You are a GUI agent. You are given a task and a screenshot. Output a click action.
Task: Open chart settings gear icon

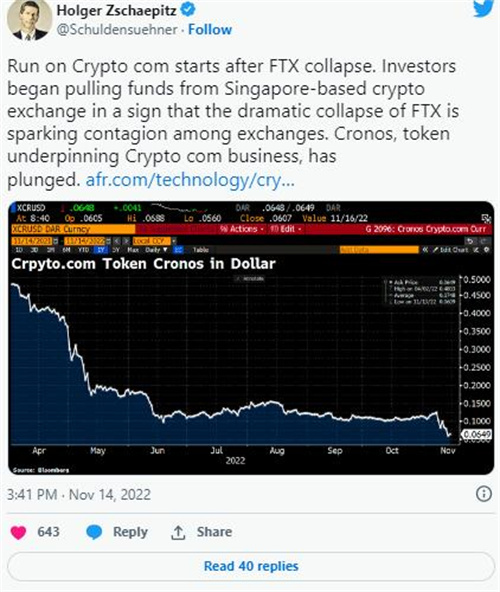pos(487,250)
